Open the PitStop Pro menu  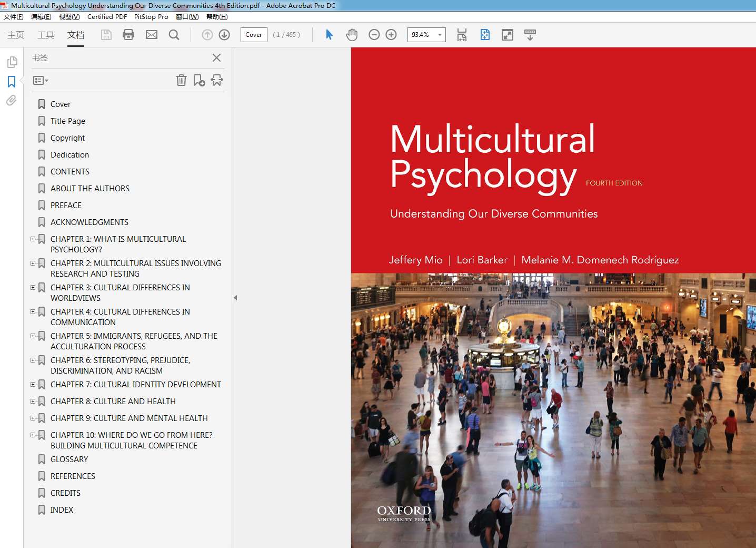coord(151,16)
